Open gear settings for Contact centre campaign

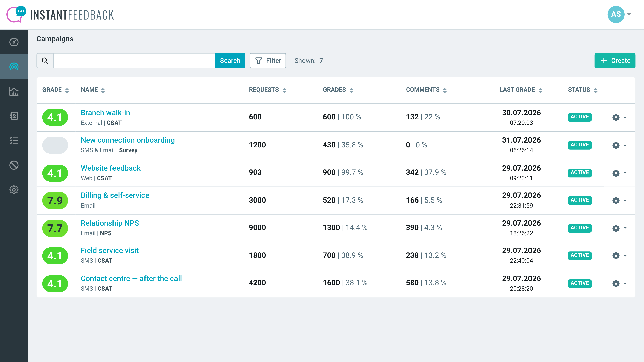click(616, 283)
